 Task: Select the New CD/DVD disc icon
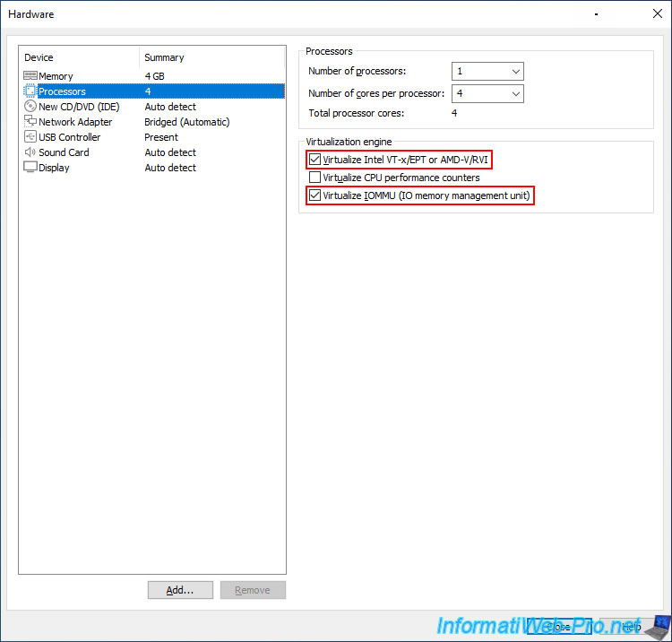click(x=30, y=107)
